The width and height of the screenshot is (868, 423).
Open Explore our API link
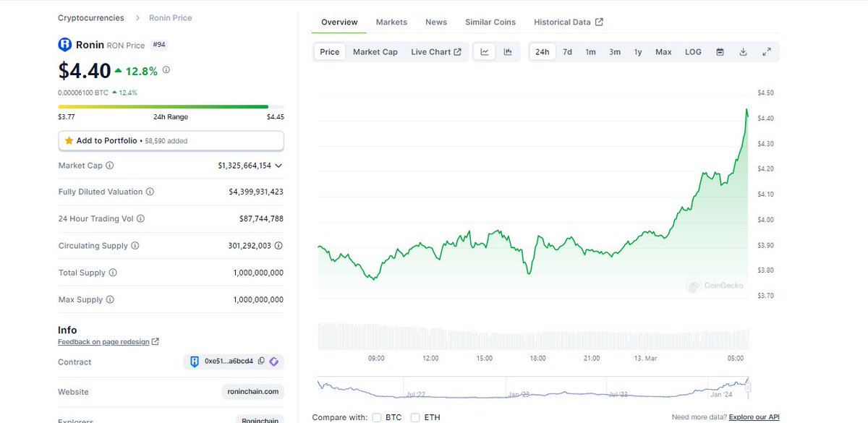754,417
